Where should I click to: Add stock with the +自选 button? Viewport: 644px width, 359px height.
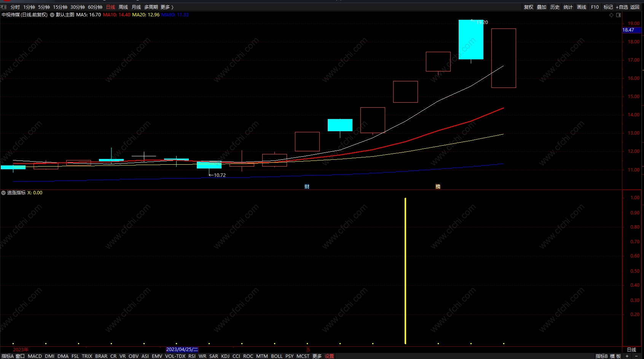pos(622,7)
